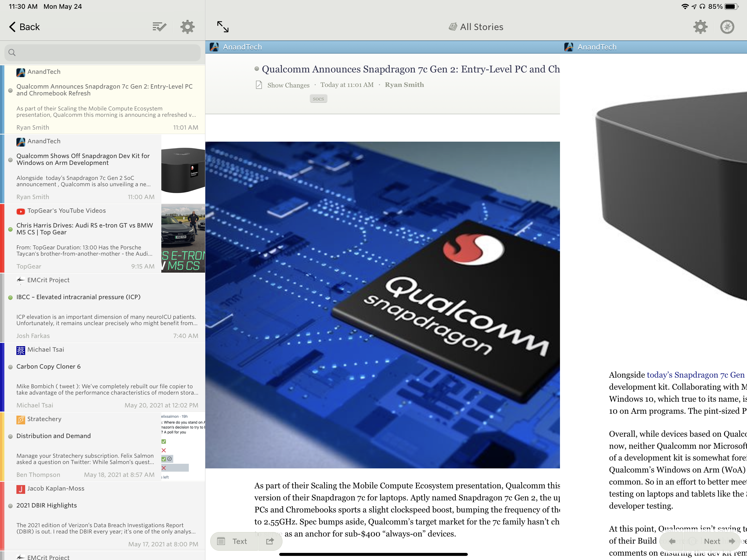
Task: Open story settings gear in top right
Action: (x=700, y=27)
